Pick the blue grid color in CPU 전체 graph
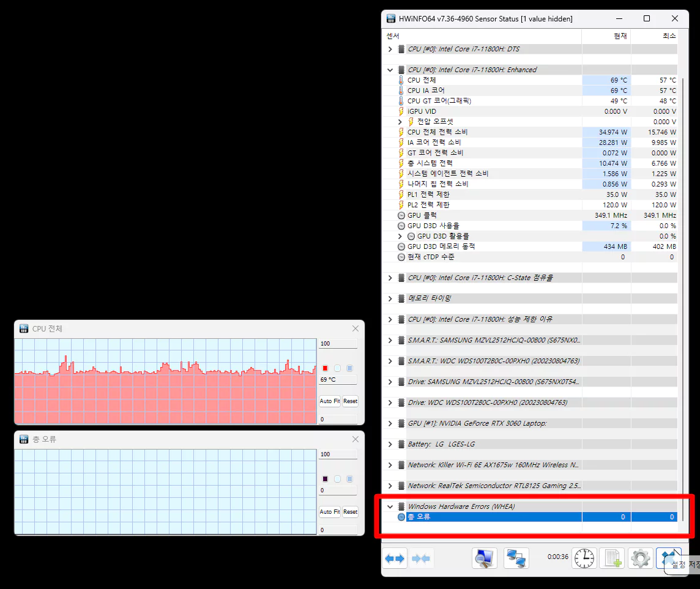This screenshot has height=589, width=700. pos(349,368)
